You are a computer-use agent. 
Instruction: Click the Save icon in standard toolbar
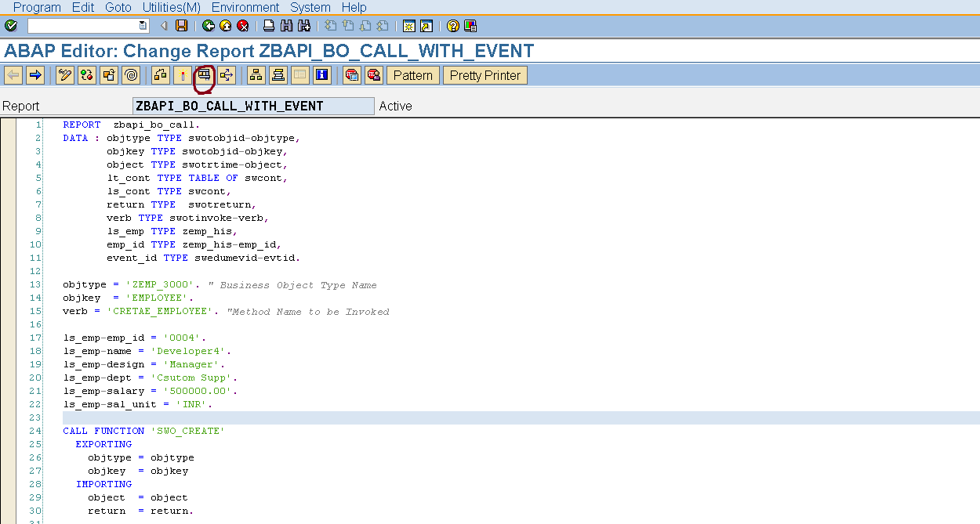(182, 26)
